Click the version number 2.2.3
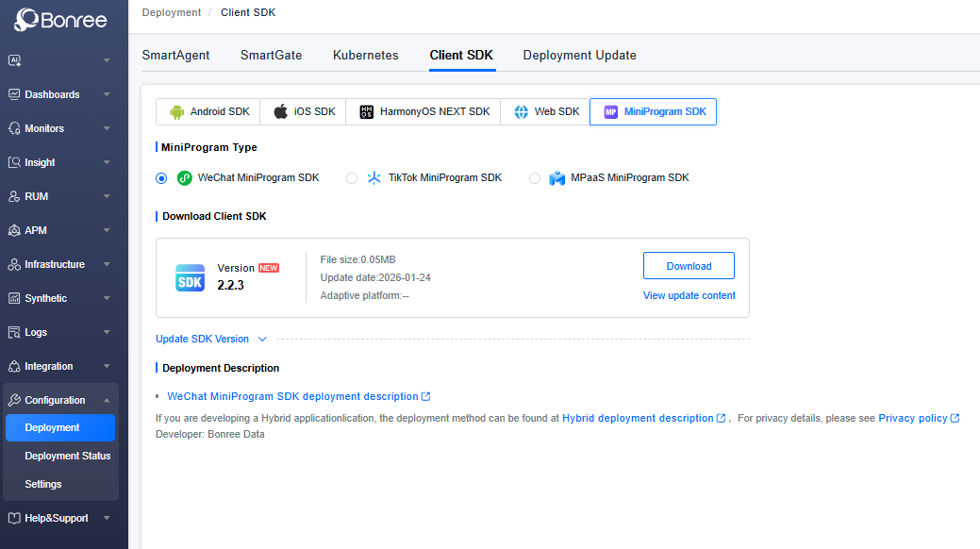Viewport: 980px width, 549px height. point(231,285)
